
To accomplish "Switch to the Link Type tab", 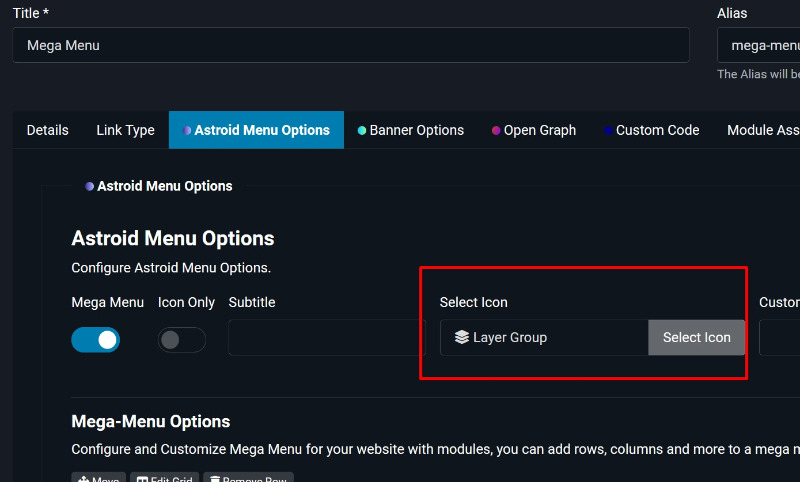I will tap(125, 130).
